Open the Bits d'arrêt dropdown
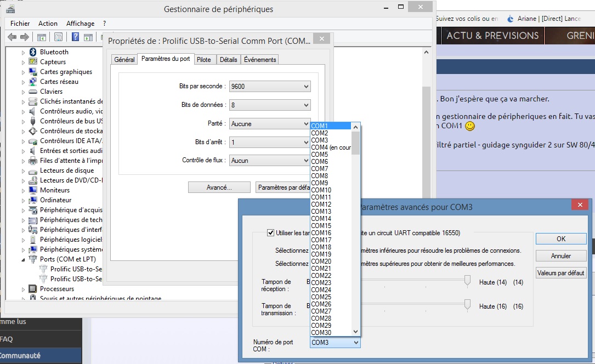 click(270, 142)
